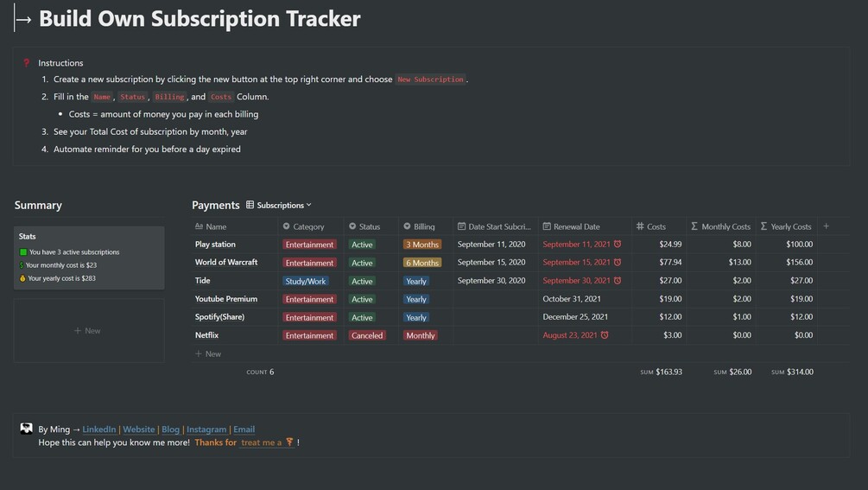Click the October 31, 2021 renewal date
868x490 pixels.
[x=571, y=299]
